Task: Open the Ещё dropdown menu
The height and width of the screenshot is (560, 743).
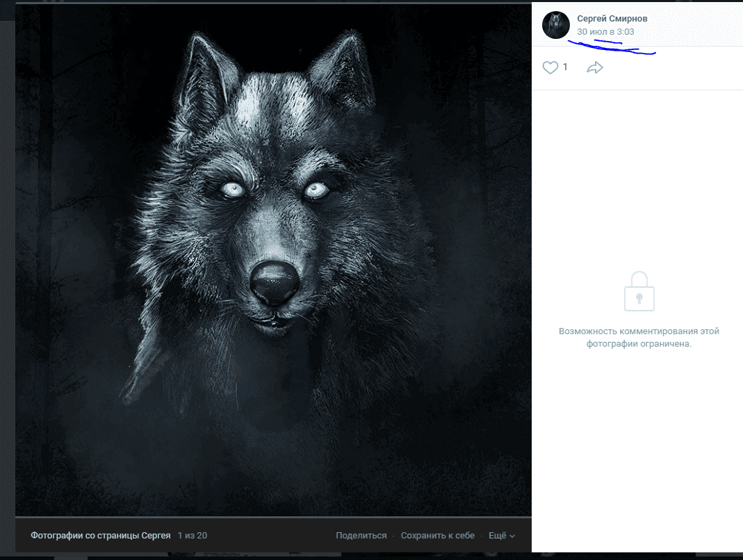Action: tap(498, 536)
